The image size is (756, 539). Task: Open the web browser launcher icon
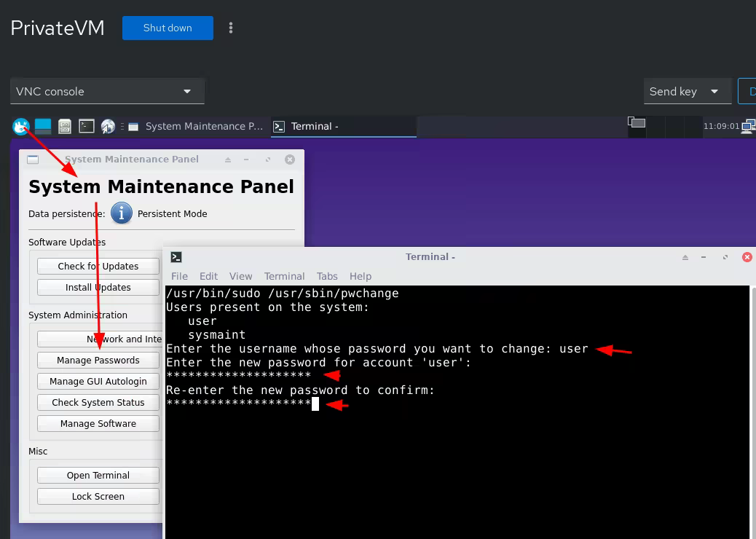[x=108, y=126]
